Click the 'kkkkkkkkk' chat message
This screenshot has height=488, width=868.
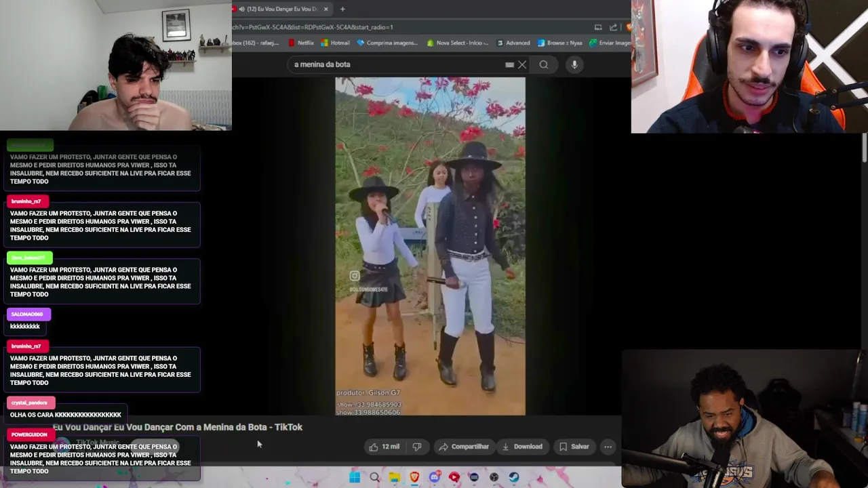tap(25, 327)
